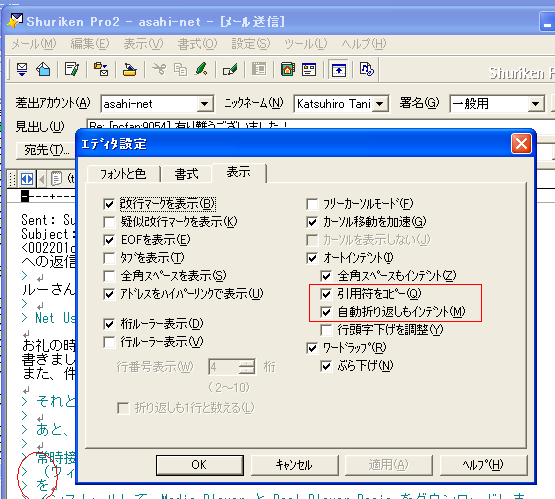This screenshot has width=555, height=499.
Task: Enable 行頭字下げを調整 checkbox
Action: (326, 330)
